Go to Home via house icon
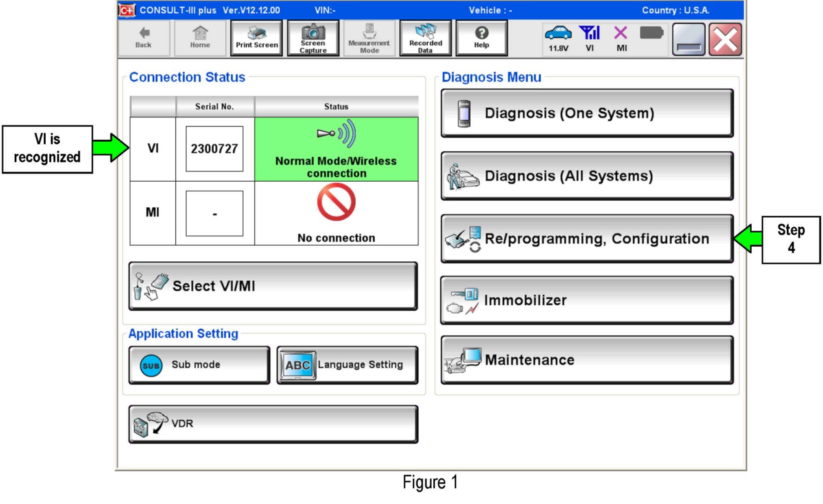The width and height of the screenshot is (823, 504). coord(200,38)
